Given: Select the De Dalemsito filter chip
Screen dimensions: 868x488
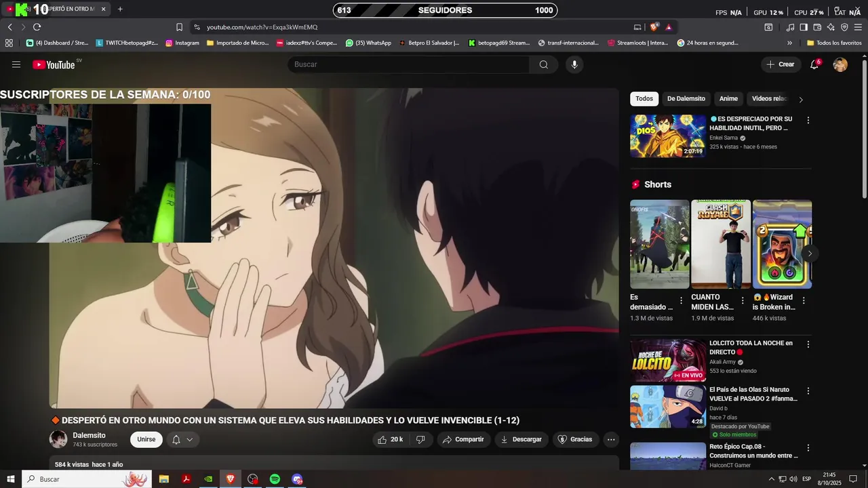Looking at the screenshot, I should click(x=686, y=99).
